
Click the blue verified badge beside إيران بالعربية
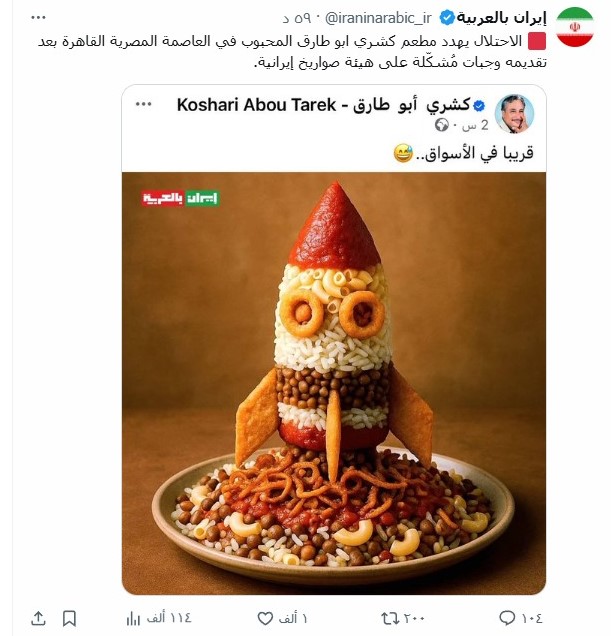[449, 17]
